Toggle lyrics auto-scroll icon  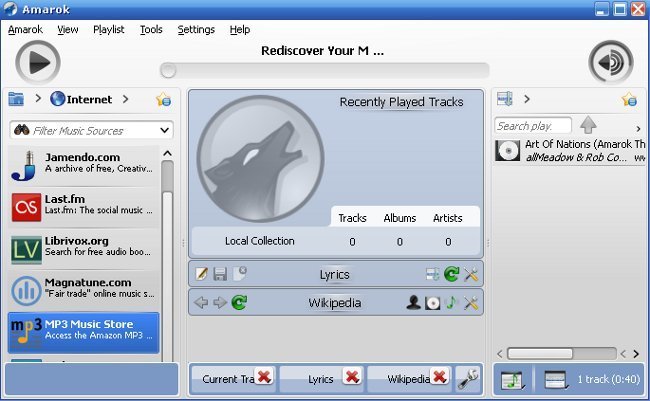tap(432, 274)
